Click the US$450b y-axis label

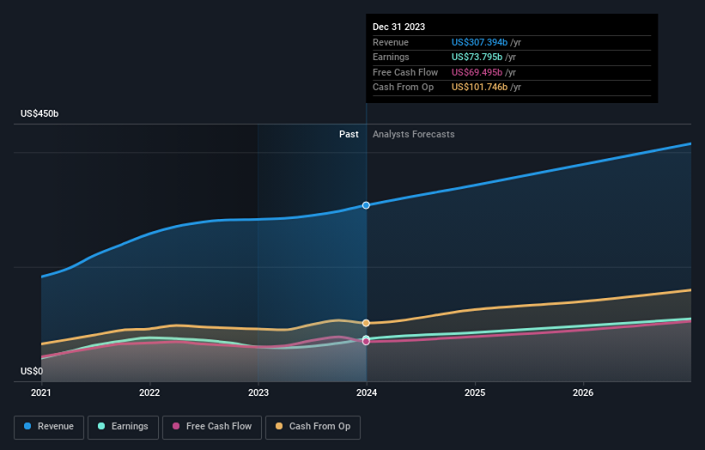[x=39, y=115]
